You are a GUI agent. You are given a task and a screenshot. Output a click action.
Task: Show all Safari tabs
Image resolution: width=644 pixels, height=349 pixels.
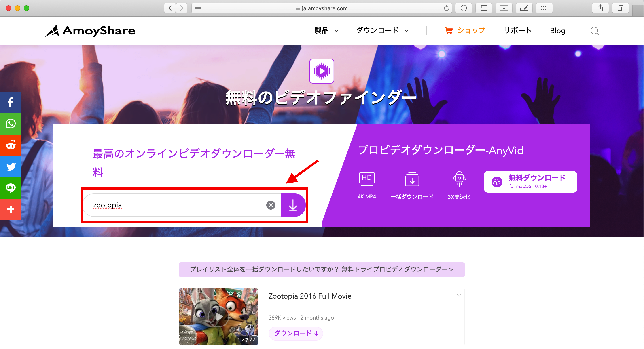pos(620,8)
